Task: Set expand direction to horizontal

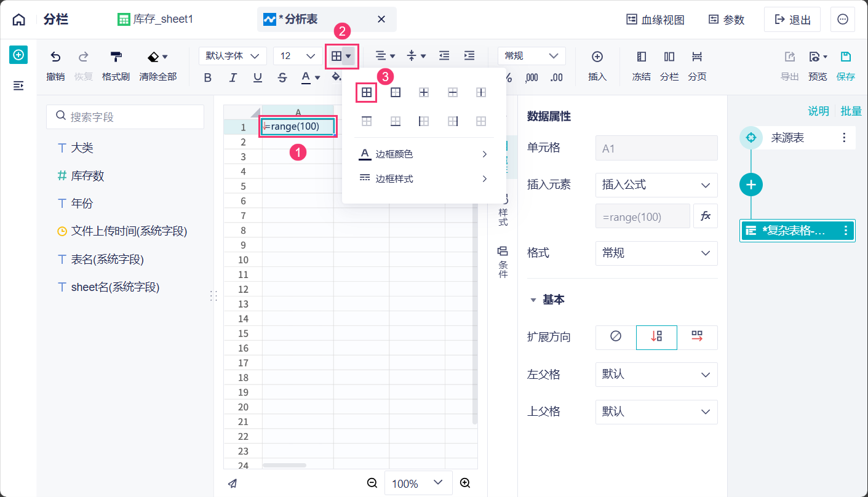Action: point(697,337)
